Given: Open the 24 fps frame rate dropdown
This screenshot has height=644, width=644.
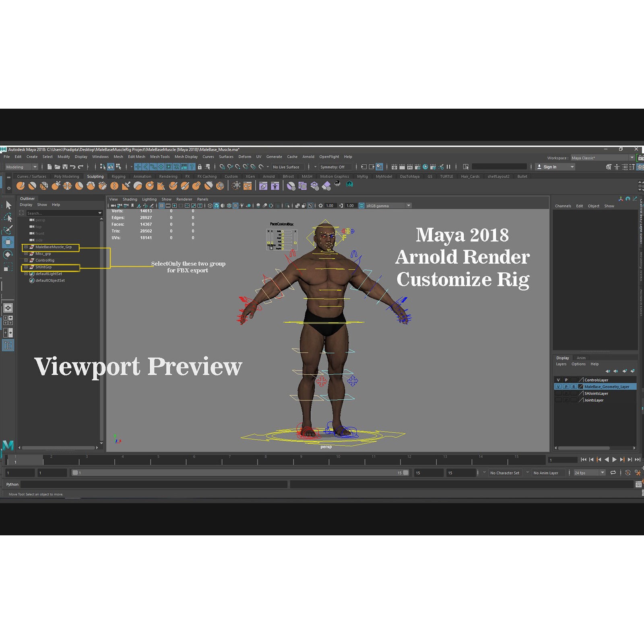Looking at the screenshot, I should coord(589,473).
